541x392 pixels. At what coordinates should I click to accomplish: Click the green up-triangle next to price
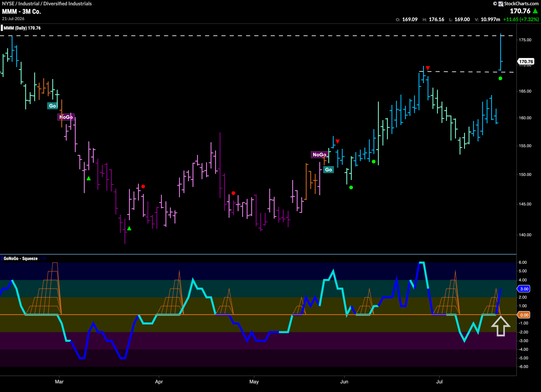(535, 11)
